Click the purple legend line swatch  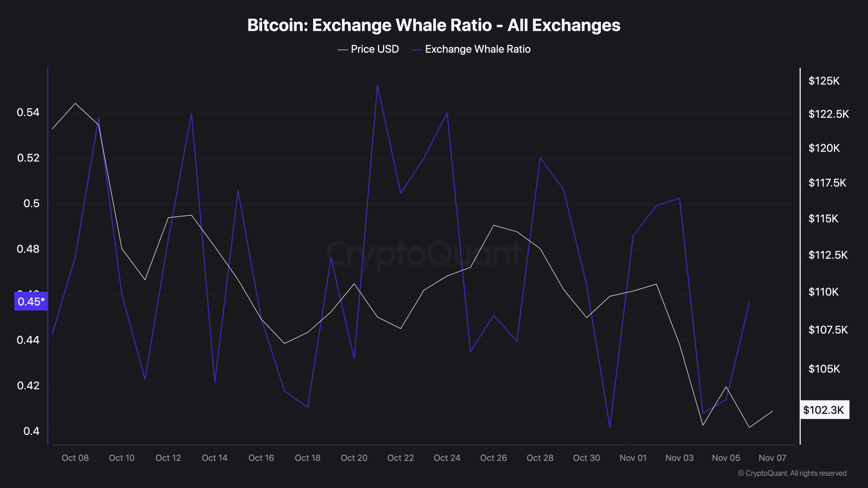point(417,50)
